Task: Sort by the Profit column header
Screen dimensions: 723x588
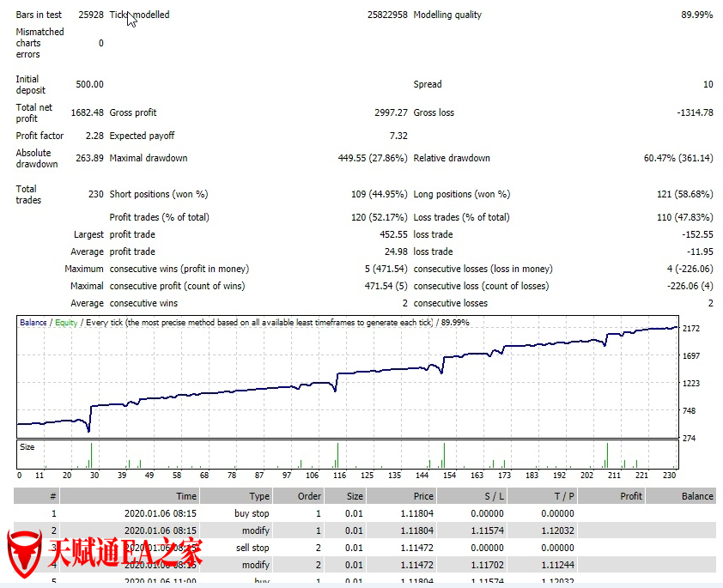Action: [630, 496]
